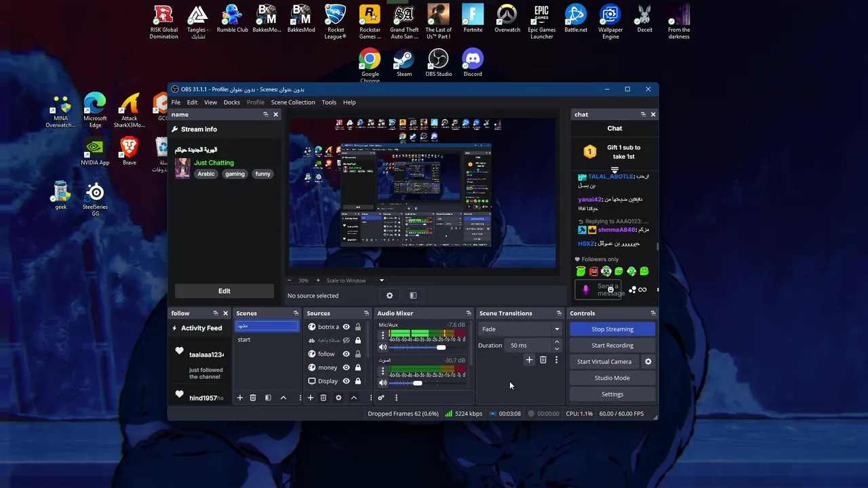This screenshot has height=488, width=868.
Task: Open source properties gear in Sources panel
Action: coord(338,398)
